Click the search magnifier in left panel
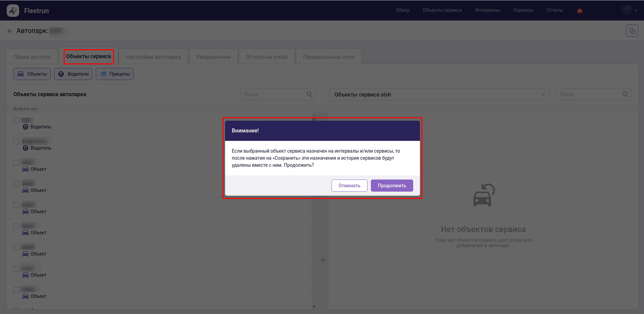This screenshot has height=314, width=644. point(309,94)
